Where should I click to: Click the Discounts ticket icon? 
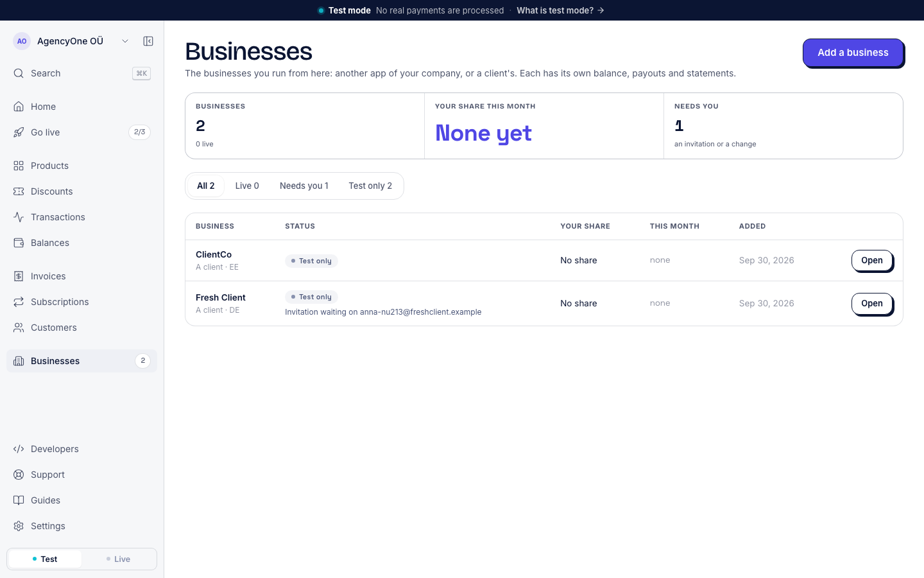tap(19, 191)
